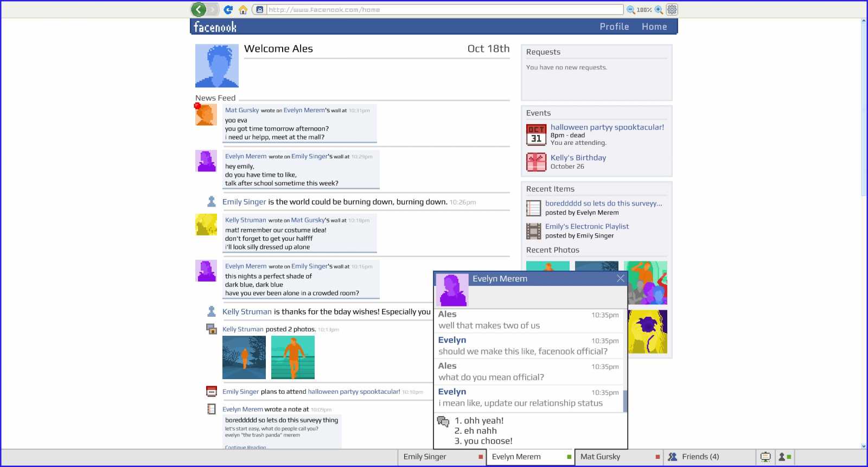The image size is (868, 467).
Task: Click the event icon beside Emily plans to attend
Action: click(212, 391)
